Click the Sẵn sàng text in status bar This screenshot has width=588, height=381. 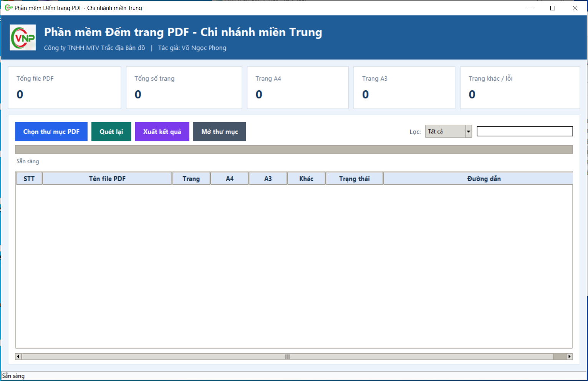coord(13,376)
